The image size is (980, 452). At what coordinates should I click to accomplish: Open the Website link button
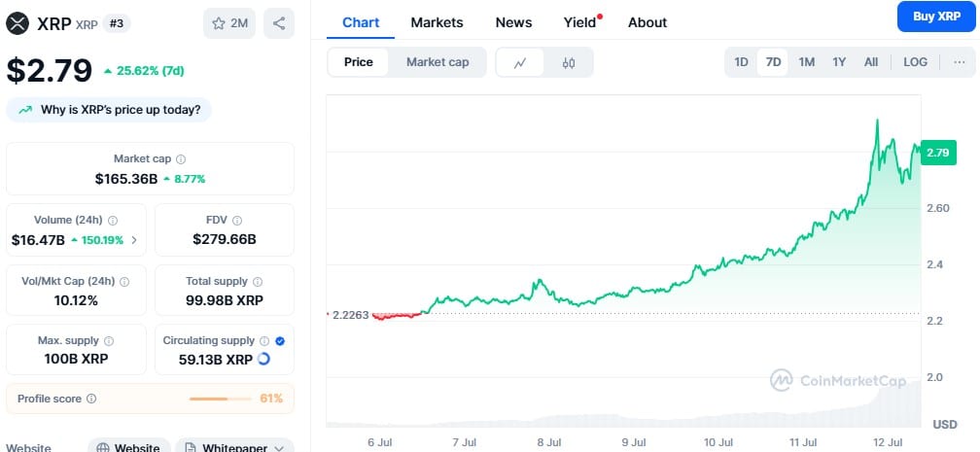point(128,446)
